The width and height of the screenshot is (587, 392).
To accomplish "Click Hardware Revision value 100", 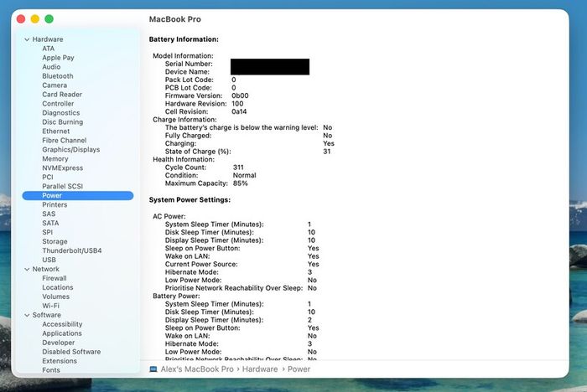I will click(x=237, y=104).
